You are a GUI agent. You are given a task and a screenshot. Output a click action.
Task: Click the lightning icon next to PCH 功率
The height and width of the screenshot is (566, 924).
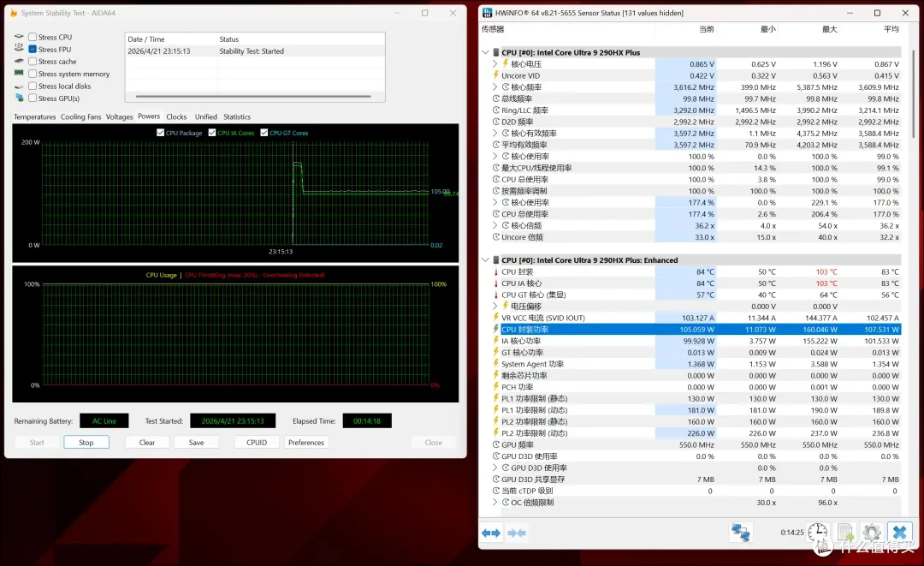pos(495,387)
